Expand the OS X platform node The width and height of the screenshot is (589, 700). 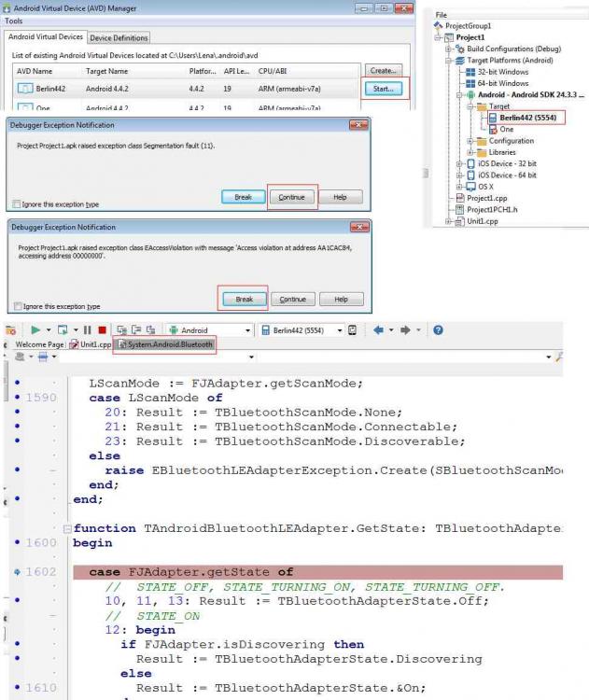point(459,187)
